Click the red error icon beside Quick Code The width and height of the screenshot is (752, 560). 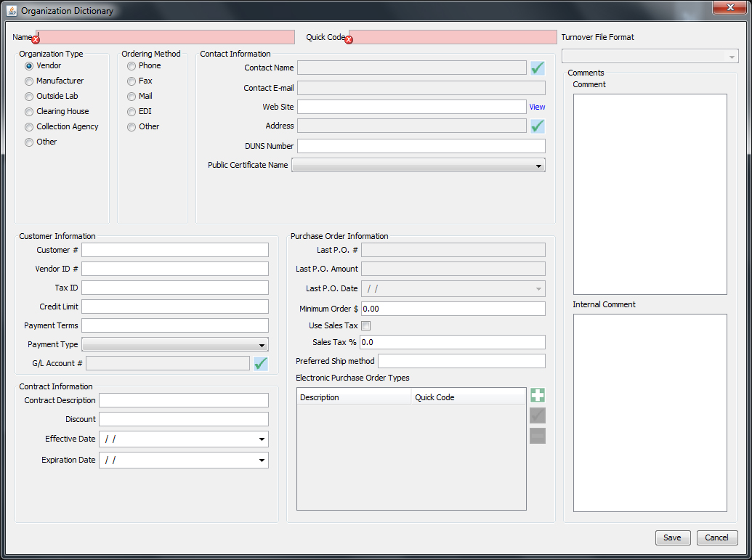click(x=349, y=40)
